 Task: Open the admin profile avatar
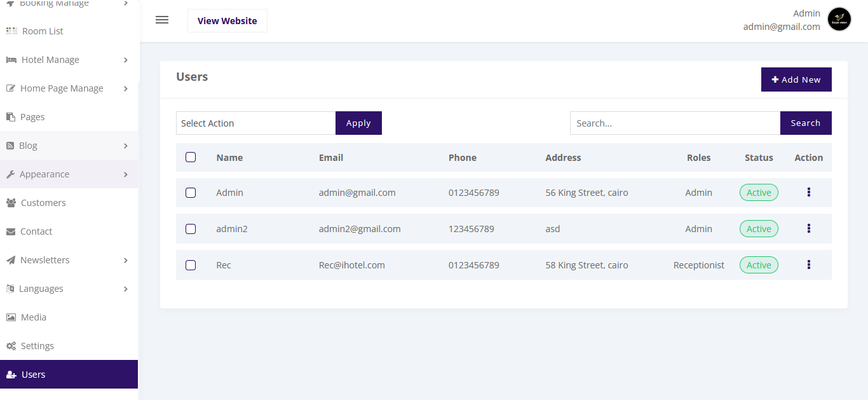tap(839, 20)
